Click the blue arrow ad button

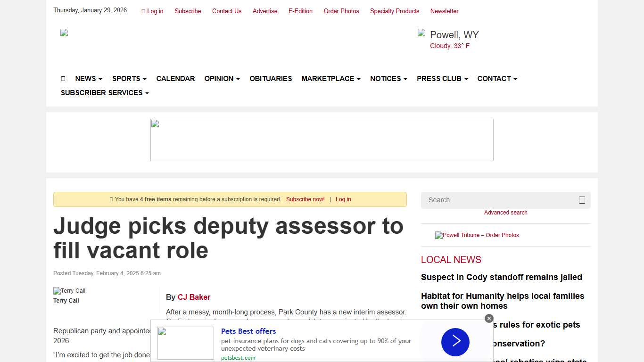click(x=455, y=342)
